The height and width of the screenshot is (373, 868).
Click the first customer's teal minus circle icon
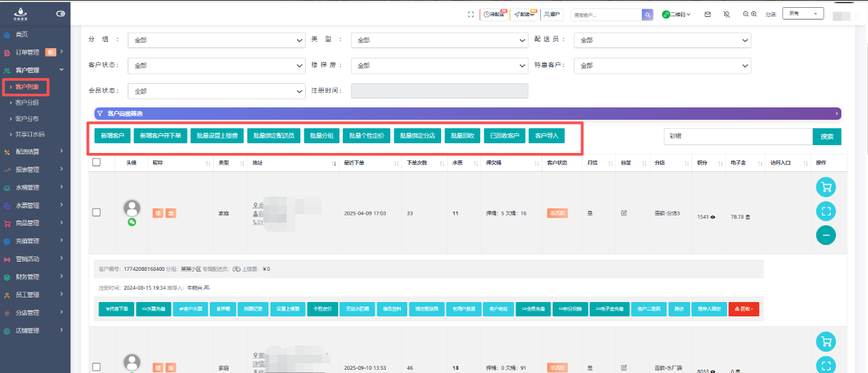pyautogui.click(x=826, y=235)
